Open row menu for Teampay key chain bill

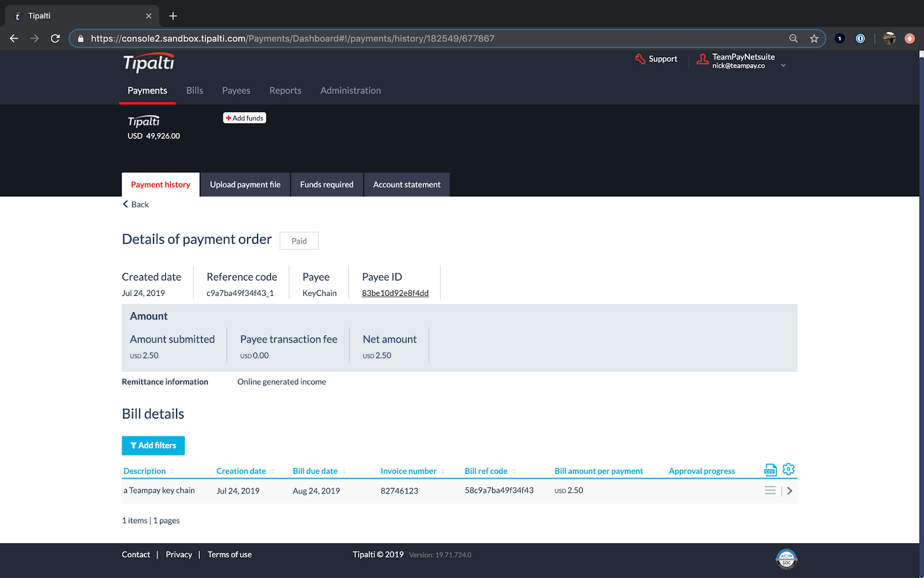click(x=770, y=491)
